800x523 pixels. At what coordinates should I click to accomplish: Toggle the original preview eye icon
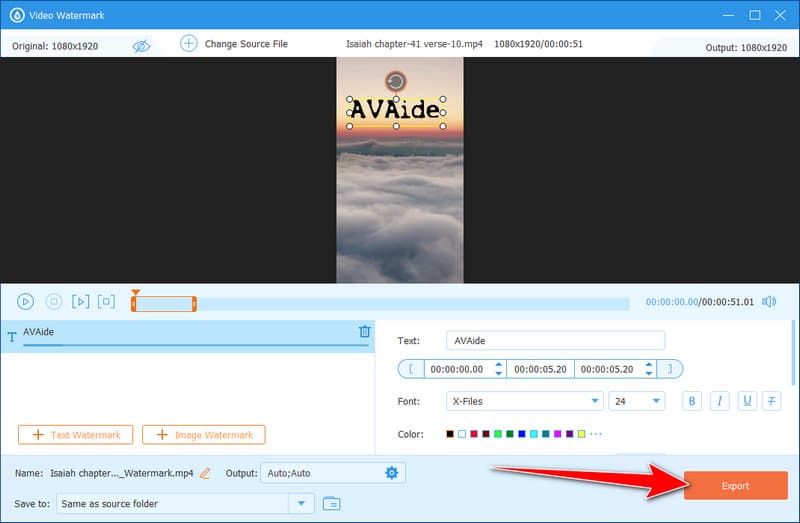141,46
